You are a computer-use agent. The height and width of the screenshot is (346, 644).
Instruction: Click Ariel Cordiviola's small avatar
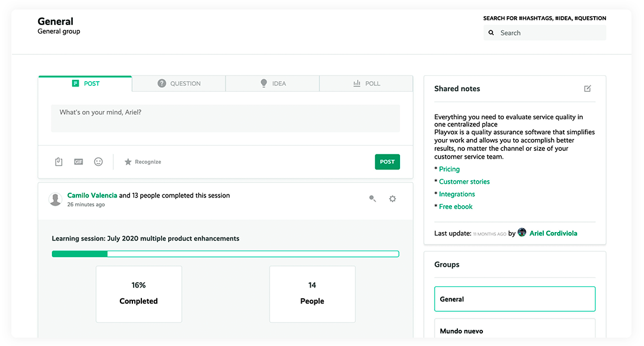pyautogui.click(x=522, y=233)
